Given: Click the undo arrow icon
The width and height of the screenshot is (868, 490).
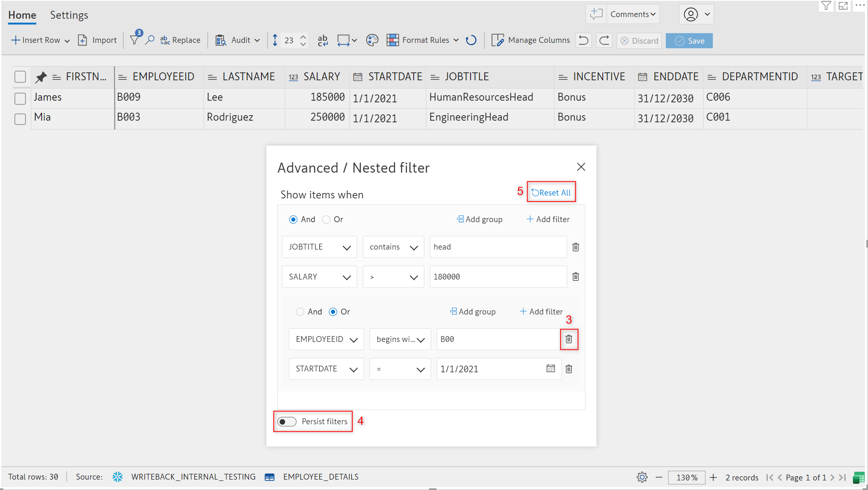Looking at the screenshot, I should click(584, 40).
